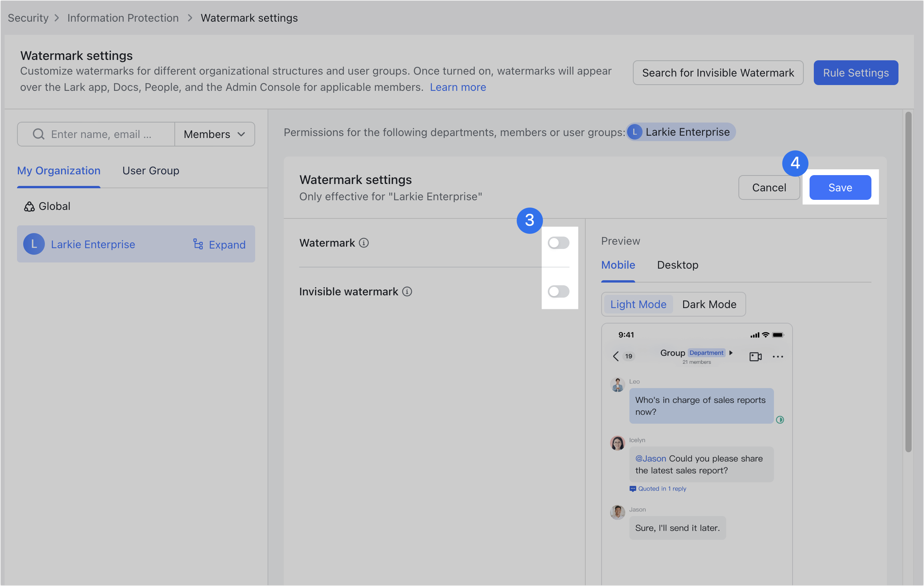Click Leo's avatar in the chat preview

pos(617,385)
